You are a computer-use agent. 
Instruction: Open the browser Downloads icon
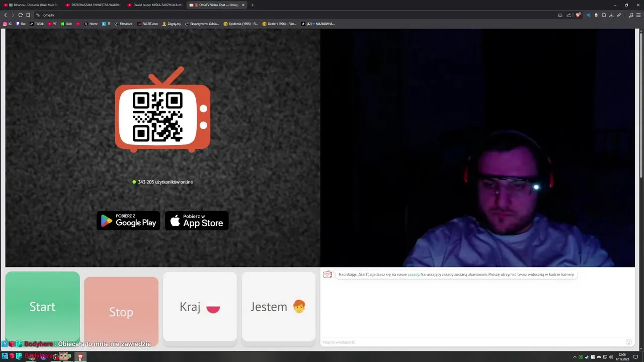[x=611, y=15]
